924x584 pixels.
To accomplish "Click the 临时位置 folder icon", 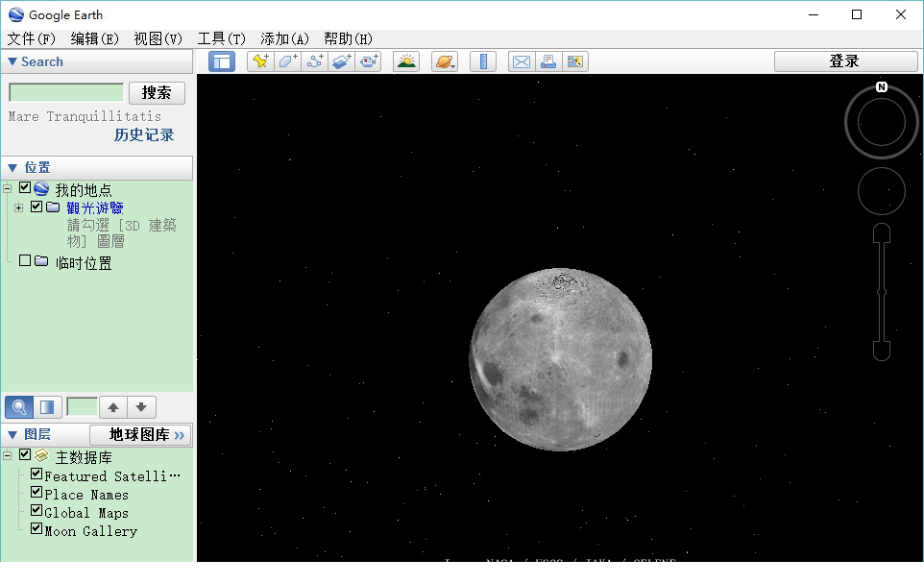I will [41, 261].
